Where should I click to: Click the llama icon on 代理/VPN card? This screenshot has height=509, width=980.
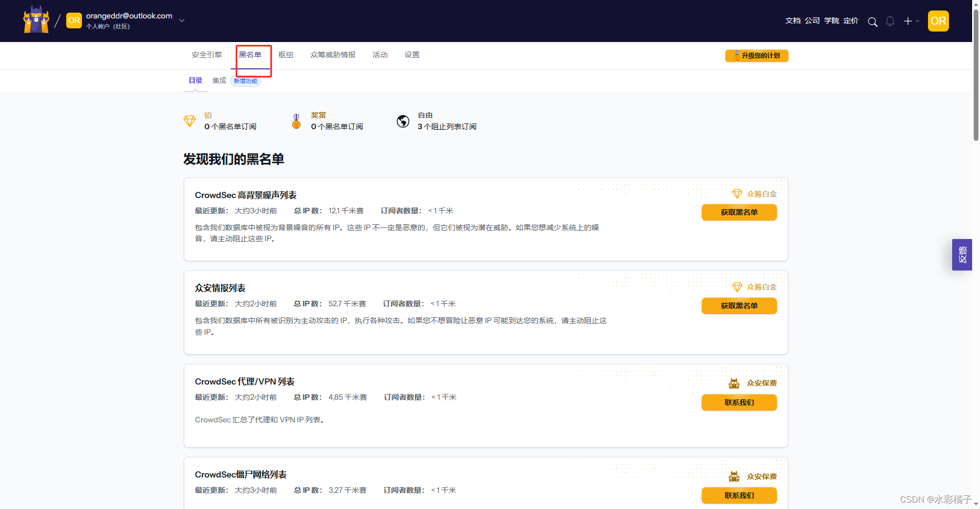[x=734, y=383]
